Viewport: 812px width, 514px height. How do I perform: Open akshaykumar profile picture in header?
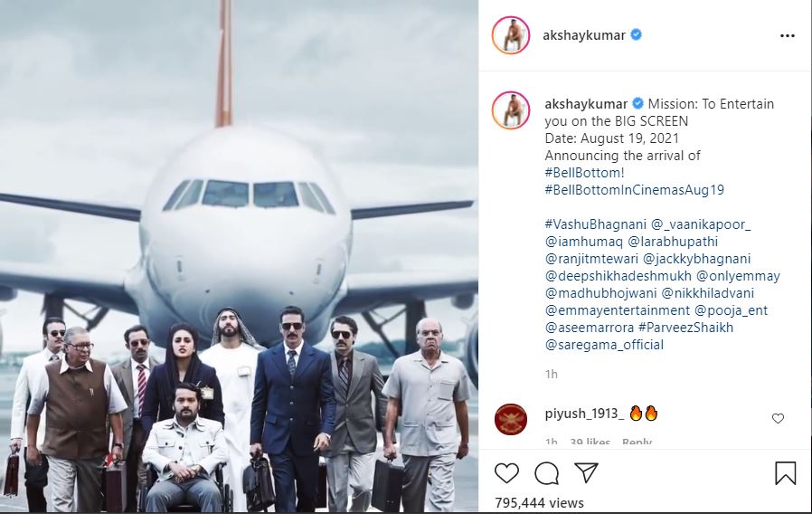[x=511, y=35]
